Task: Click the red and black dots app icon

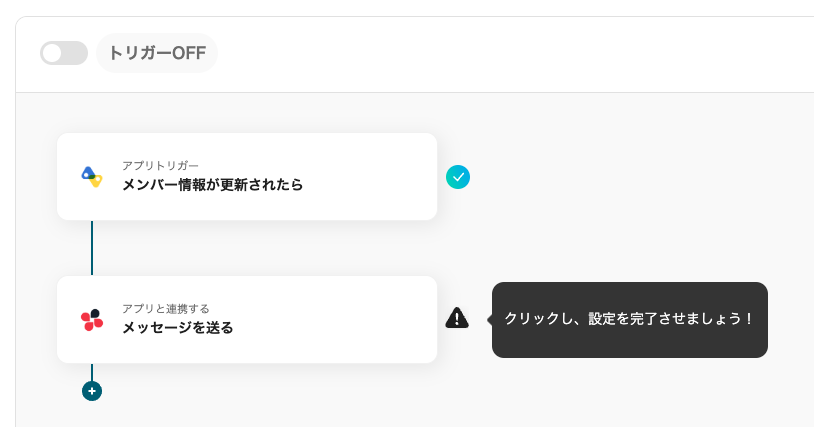Action: pyautogui.click(x=92, y=320)
